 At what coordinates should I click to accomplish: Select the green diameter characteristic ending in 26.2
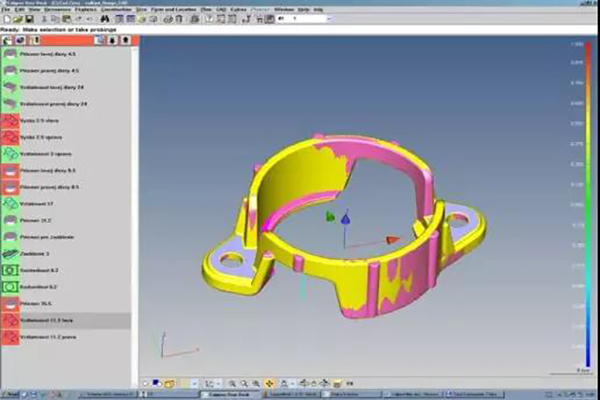tap(65, 220)
